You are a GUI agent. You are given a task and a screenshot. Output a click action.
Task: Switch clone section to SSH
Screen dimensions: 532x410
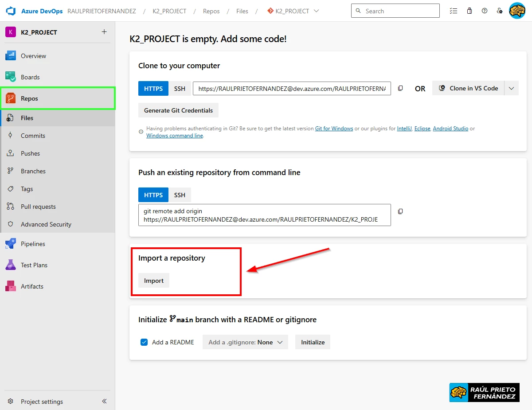180,88
